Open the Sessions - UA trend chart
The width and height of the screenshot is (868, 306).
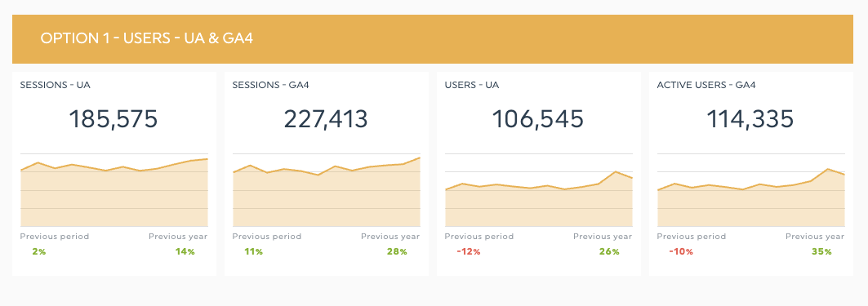pos(114,190)
